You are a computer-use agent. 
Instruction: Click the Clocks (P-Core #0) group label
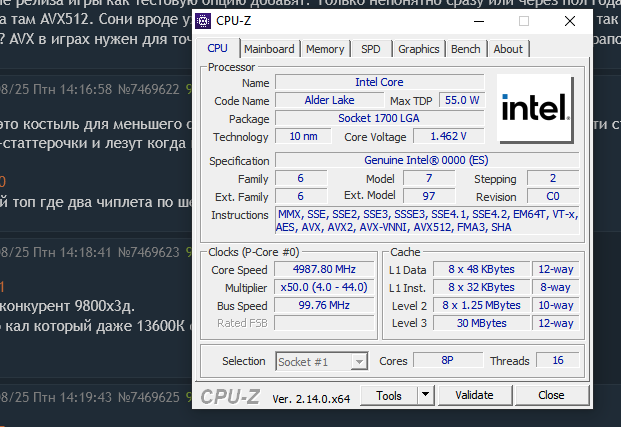(x=253, y=252)
